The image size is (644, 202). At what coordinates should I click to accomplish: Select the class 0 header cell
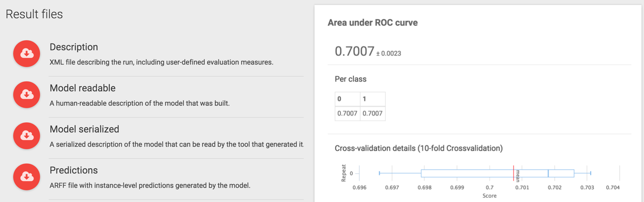(x=347, y=99)
